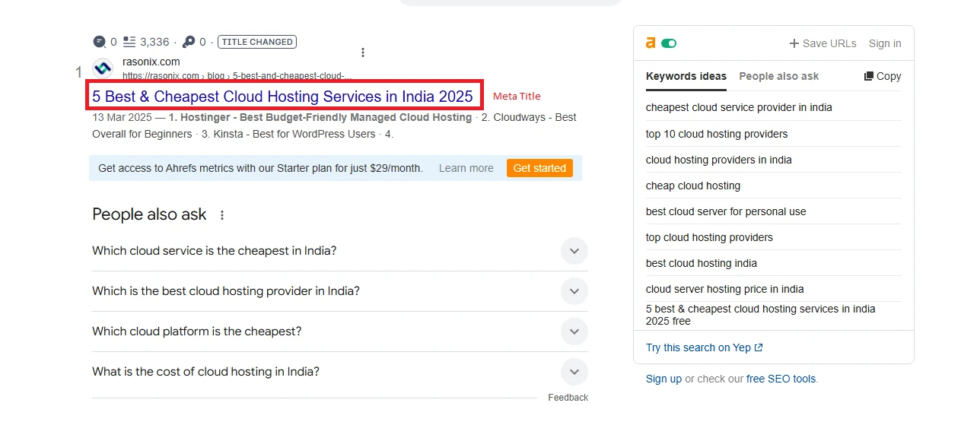980x441 pixels.
Task: Select the Keywords ideas tab
Action: click(x=686, y=76)
